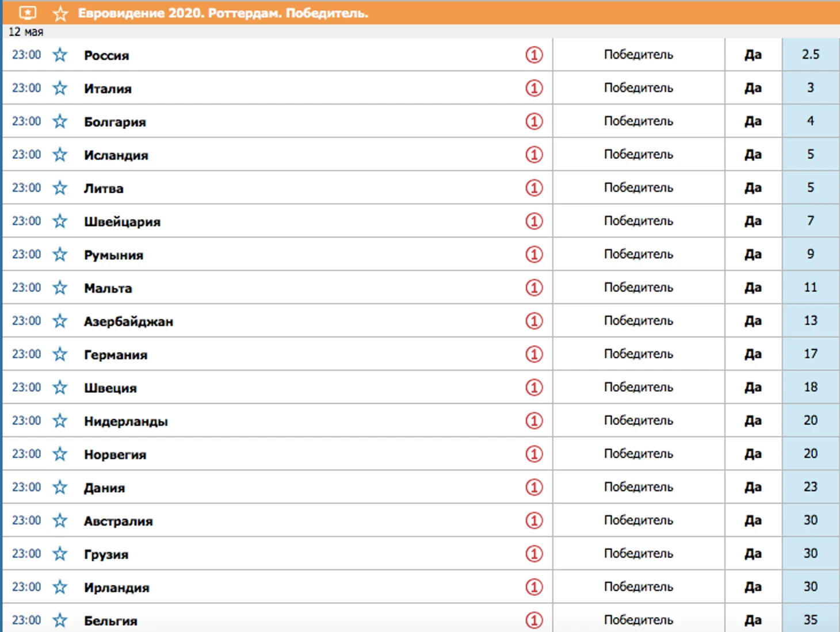This screenshot has height=632, width=840.
Task: Select odds 7 for Швейцария
Action: point(811,221)
